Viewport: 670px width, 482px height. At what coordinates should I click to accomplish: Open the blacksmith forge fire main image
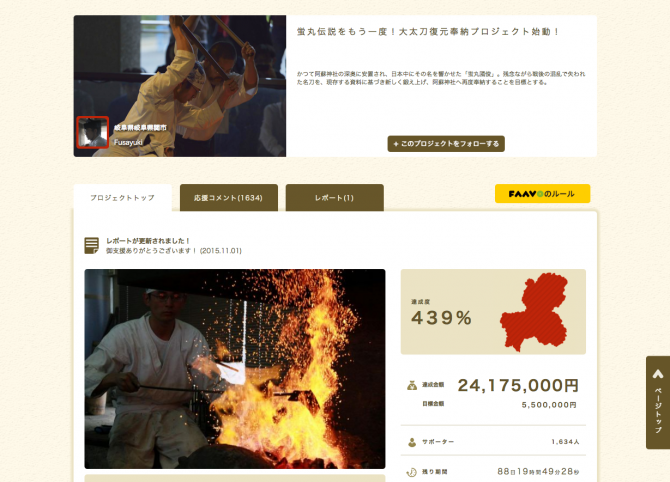[x=235, y=369]
